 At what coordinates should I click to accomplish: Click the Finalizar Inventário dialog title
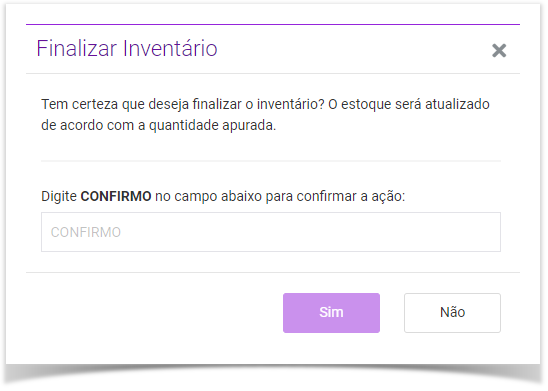127,48
